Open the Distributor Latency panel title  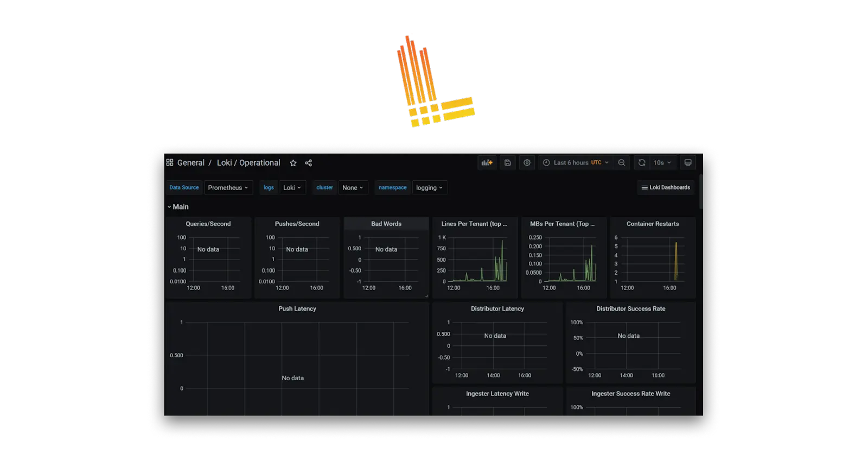pos(497,308)
